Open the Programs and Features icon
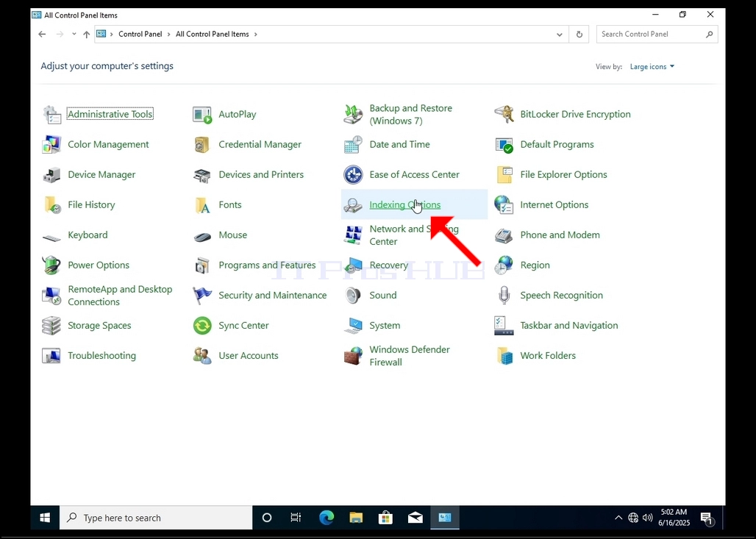Screen dimensions: 756x539 point(202,265)
